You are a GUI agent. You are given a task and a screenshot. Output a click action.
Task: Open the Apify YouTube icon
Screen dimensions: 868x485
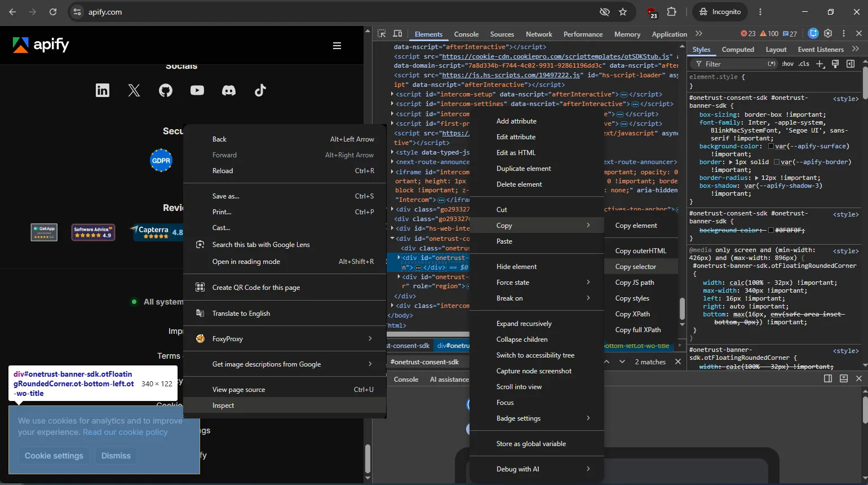coord(197,90)
